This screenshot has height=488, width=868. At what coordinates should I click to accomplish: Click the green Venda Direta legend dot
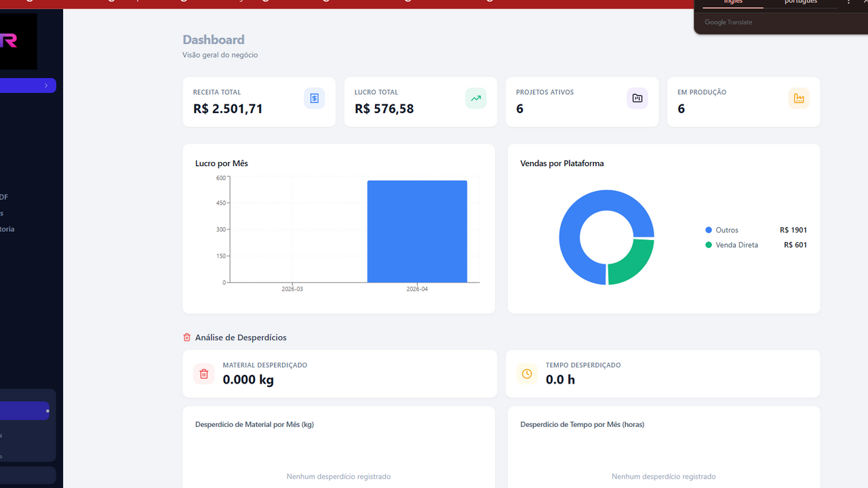click(709, 245)
